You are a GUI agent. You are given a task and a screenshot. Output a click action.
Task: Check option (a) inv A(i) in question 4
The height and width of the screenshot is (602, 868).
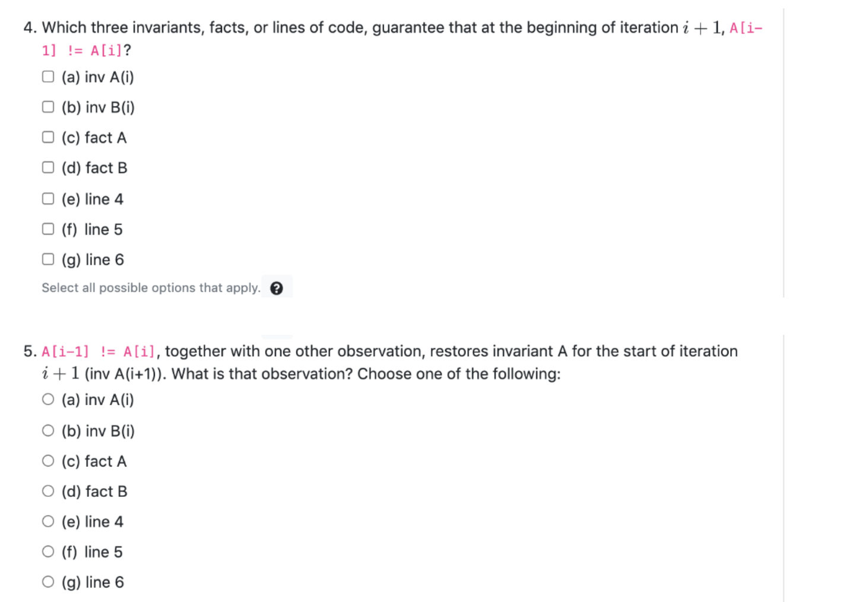(x=47, y=76)
